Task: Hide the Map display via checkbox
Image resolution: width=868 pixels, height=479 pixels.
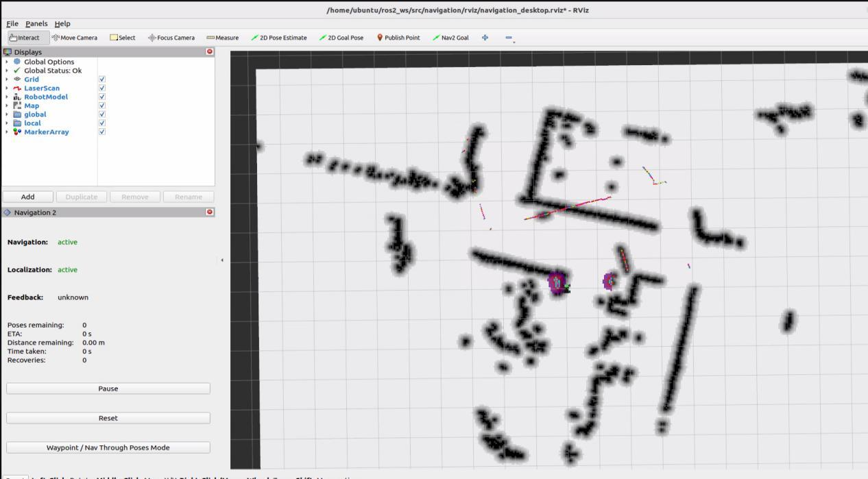Action: pos(102,106)
